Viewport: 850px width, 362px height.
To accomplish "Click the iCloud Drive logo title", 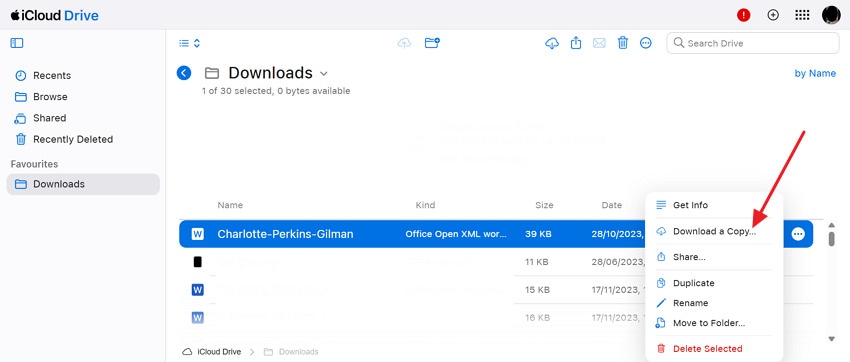I will (x=55, y=15).
